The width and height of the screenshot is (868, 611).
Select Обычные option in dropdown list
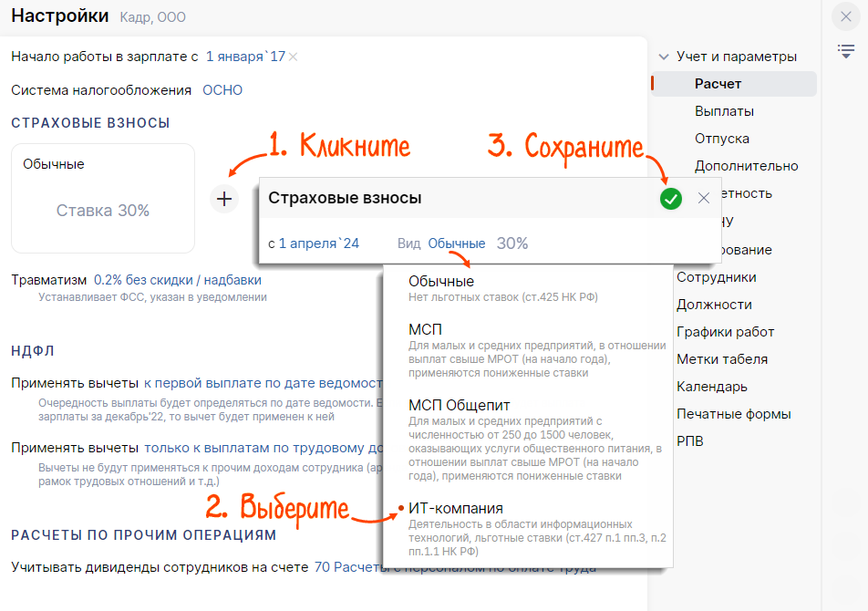[441, 281]
